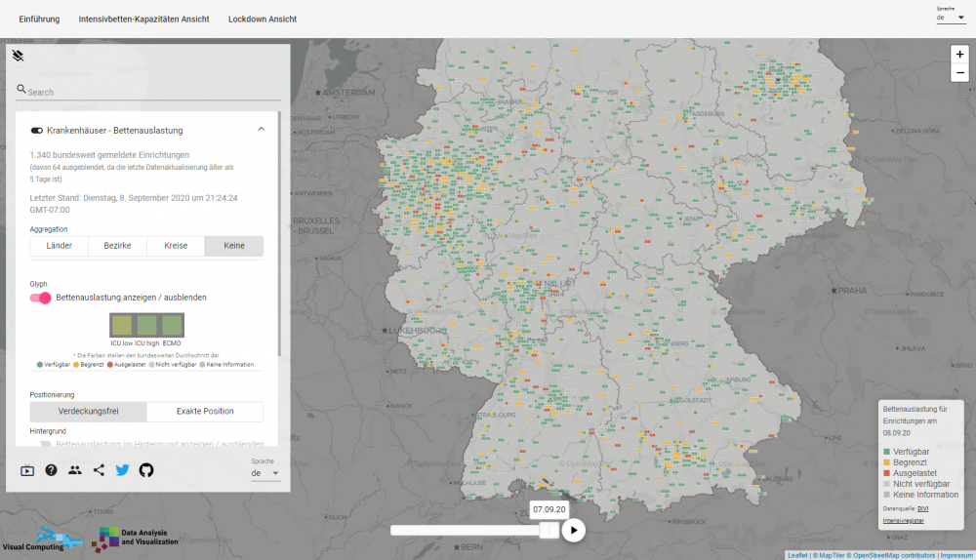This screenshot has width=976, height=560.
Task: Zoom in on the map
Action: (959, 55)
